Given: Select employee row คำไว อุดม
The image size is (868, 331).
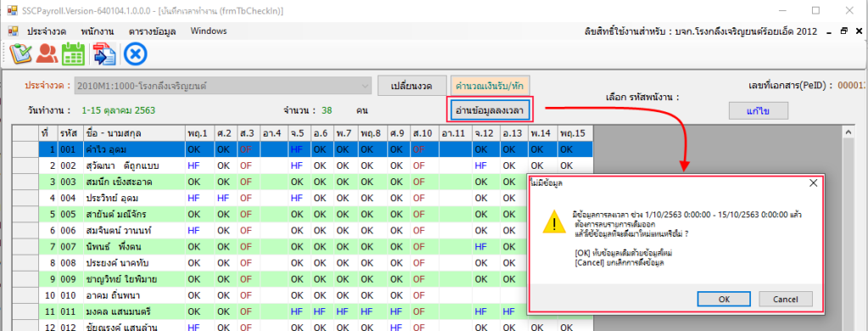Looking at the screenshot, I should [x=303, y=149].
